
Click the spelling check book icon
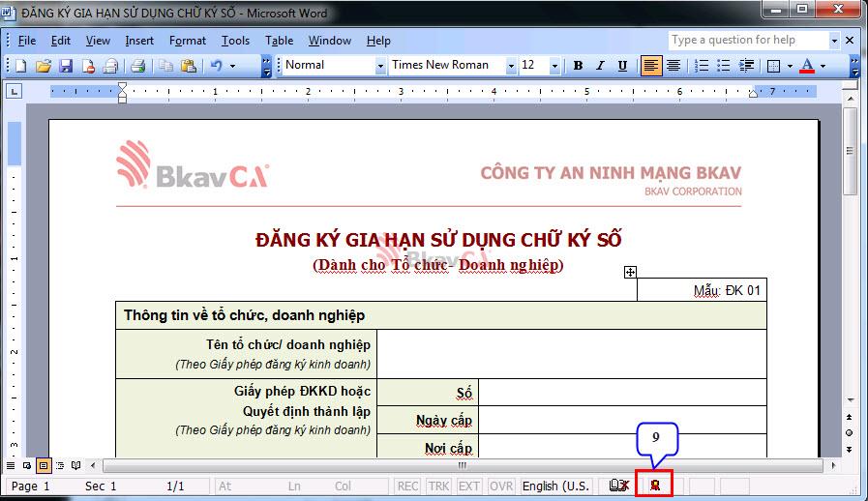pyautogui.click(x=619, y=486)
